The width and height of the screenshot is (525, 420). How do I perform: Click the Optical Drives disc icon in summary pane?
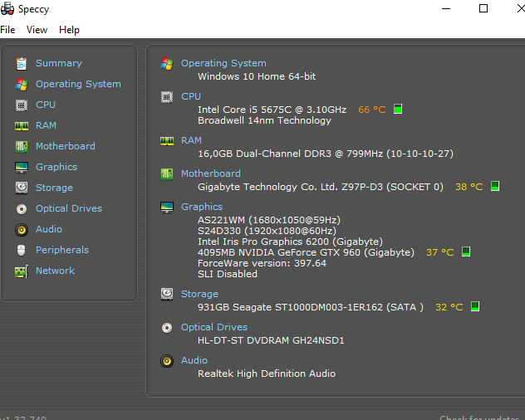pos(167,328)
